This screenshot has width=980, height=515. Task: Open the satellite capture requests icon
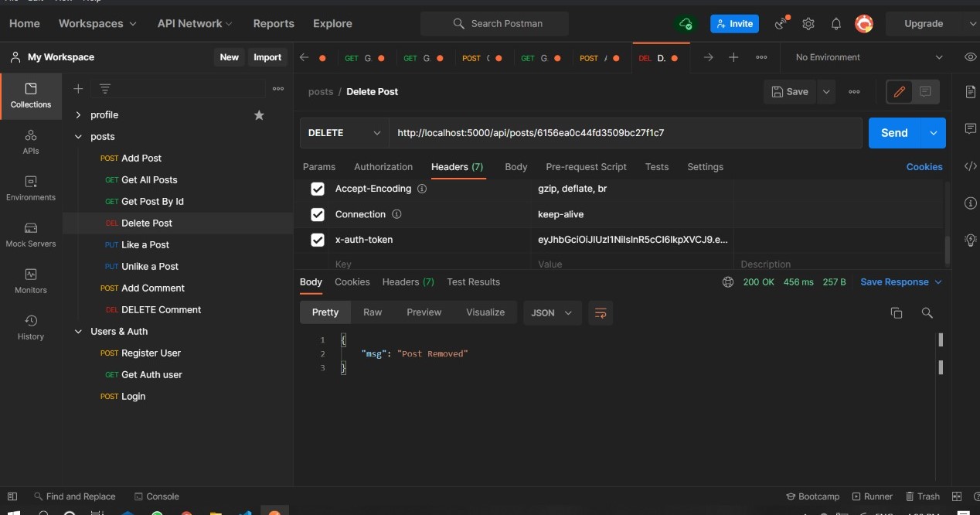pos(782,23)
